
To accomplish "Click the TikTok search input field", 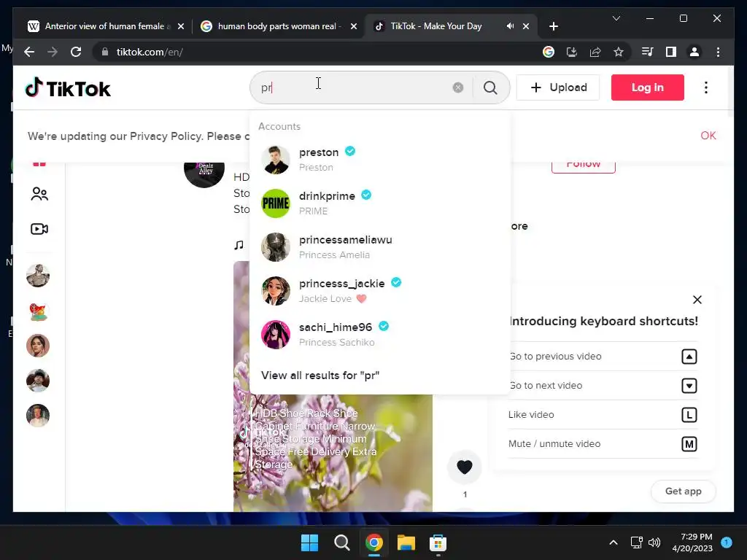I will coord(352,87).
